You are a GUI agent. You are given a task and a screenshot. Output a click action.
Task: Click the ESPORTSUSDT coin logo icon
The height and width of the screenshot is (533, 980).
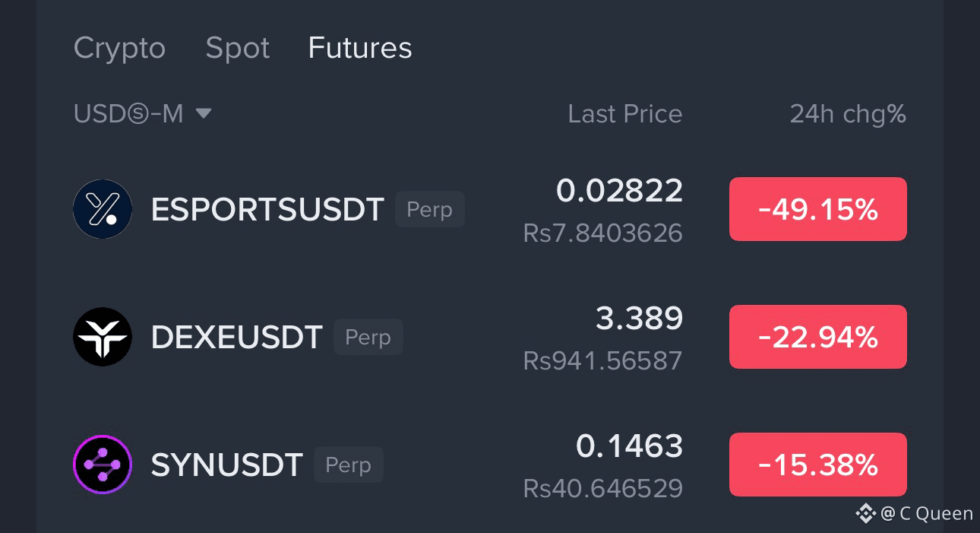point(103,209)
